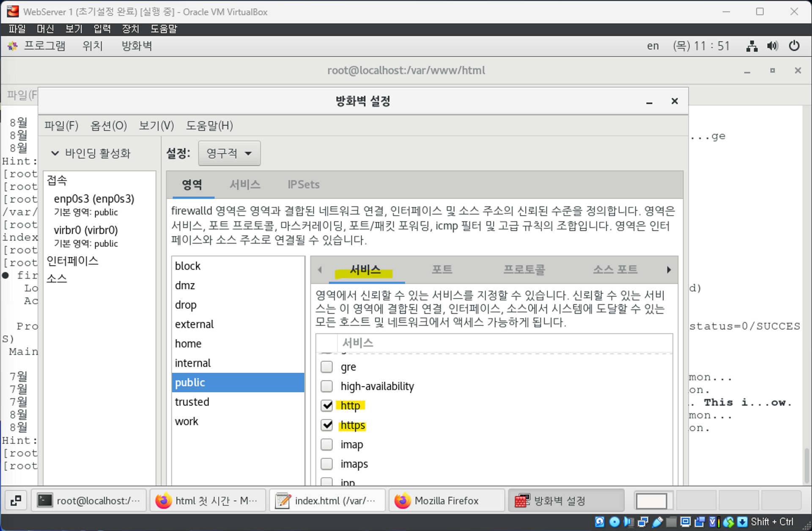Open the volume speaker icon
The width and height of the screenshot is (812, 531).
click(x=772, y=46)
